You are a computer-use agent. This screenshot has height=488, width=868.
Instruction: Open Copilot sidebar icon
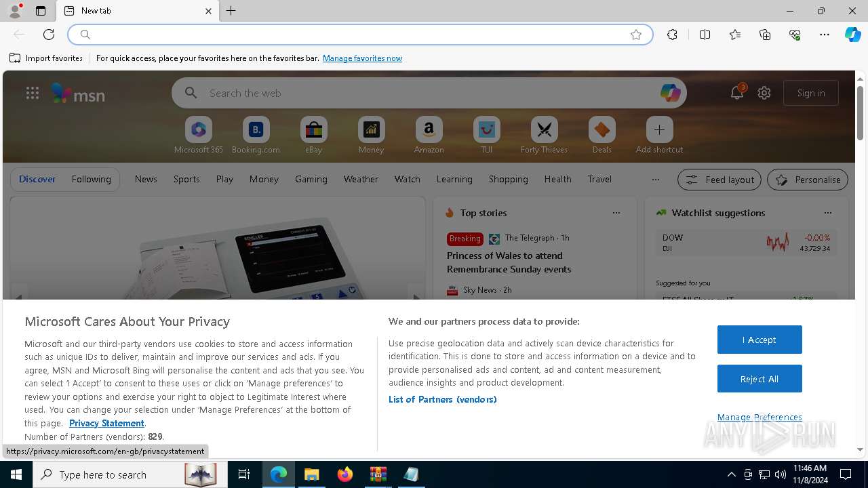(x=852, y=35)
